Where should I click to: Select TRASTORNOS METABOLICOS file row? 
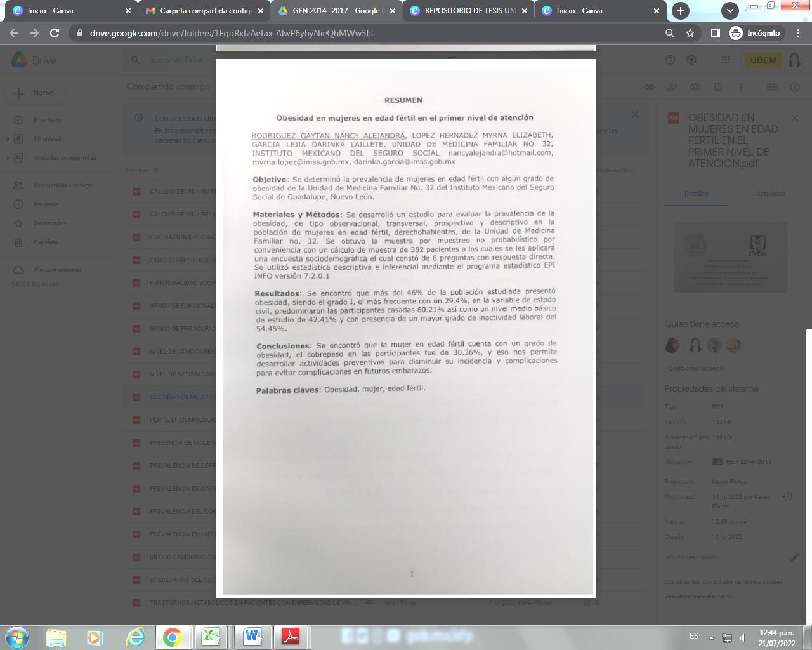pyautogui.click(x=384, y=603)
